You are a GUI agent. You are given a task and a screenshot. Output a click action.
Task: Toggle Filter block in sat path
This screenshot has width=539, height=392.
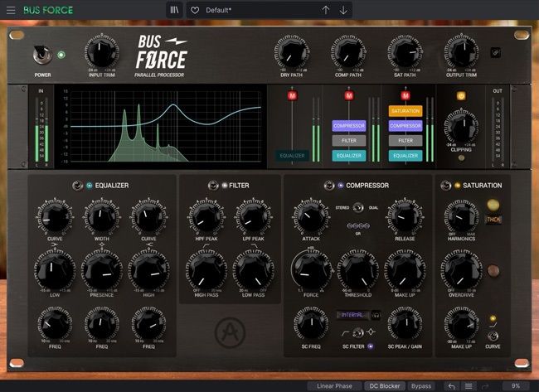click(405, 141)
